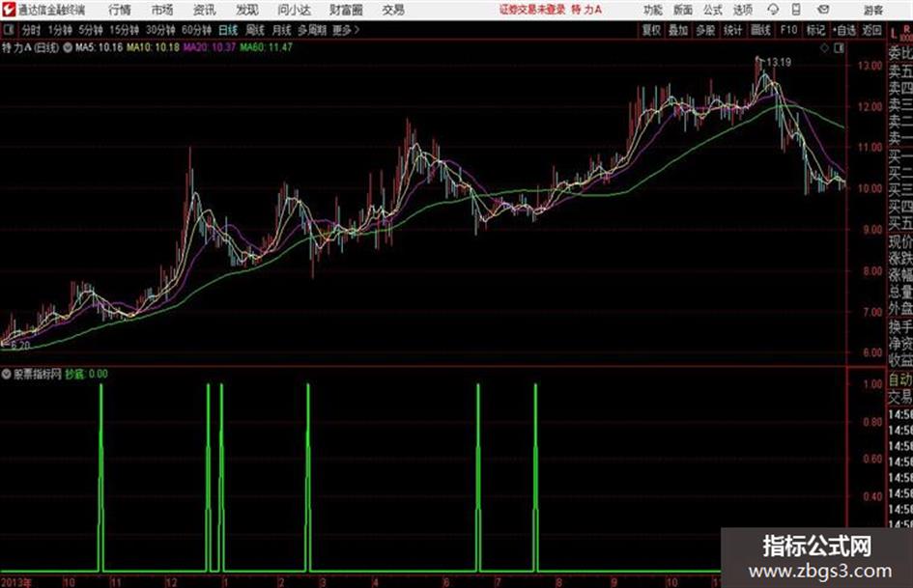
Task: Click the diamond icon at chart top-right
Action: pos(824,48)
